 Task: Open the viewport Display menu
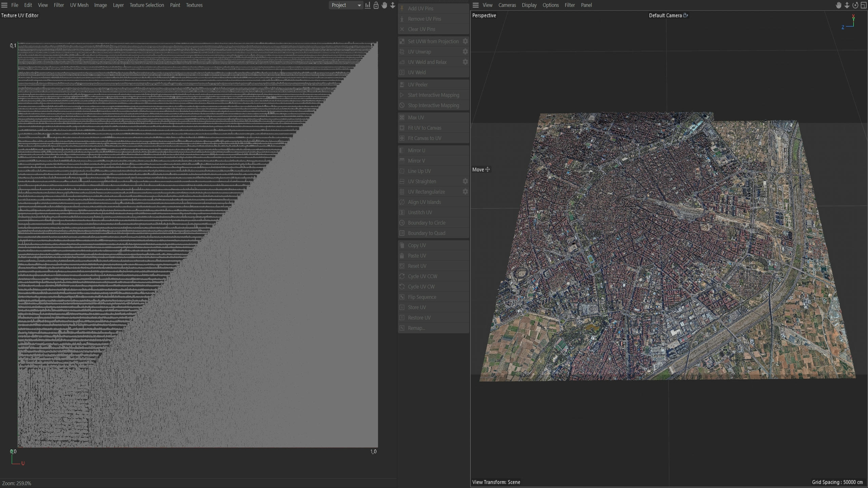[x=529, y=5]
